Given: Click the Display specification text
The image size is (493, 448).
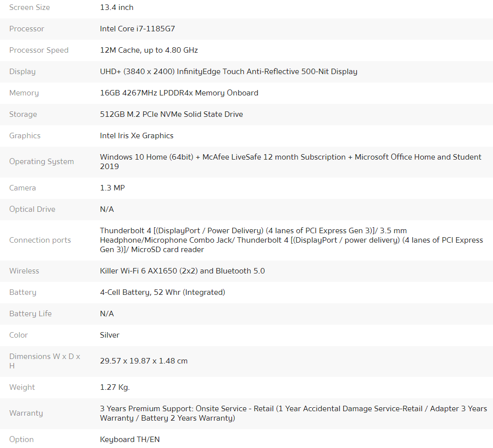Looking at the screenshot, I should click(228, 72).
